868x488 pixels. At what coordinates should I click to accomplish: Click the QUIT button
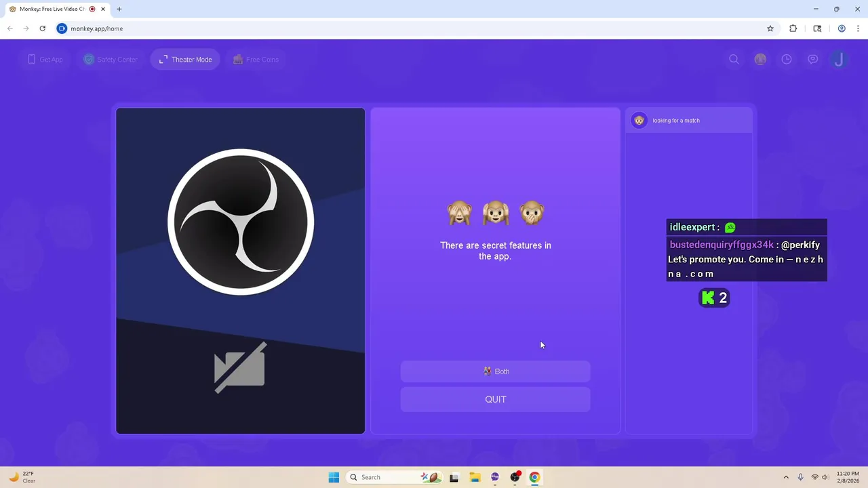tap(496, 399)
